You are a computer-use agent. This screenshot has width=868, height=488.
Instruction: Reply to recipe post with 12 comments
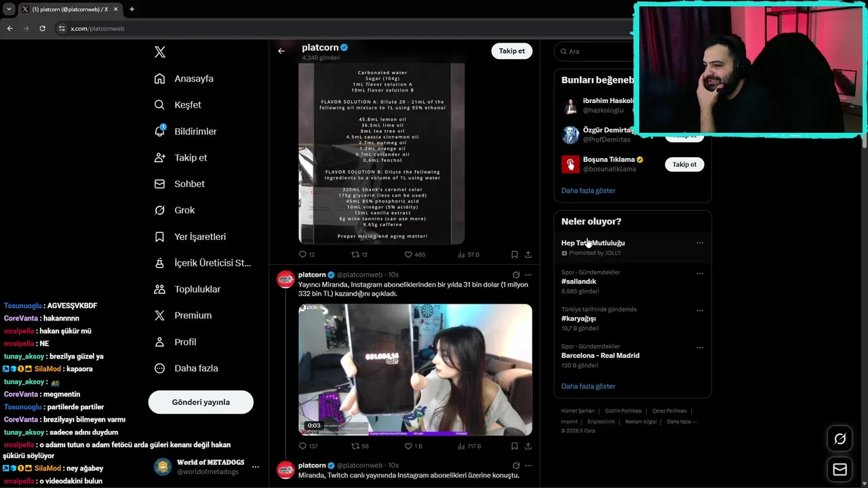pos(307,255)
